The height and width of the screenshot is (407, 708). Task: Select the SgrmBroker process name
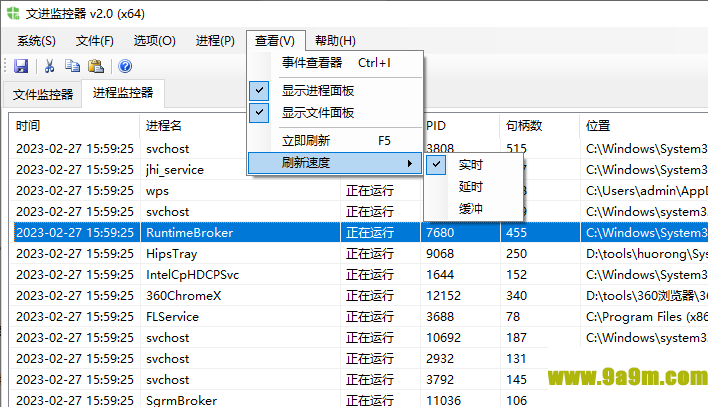click(181, 400)
